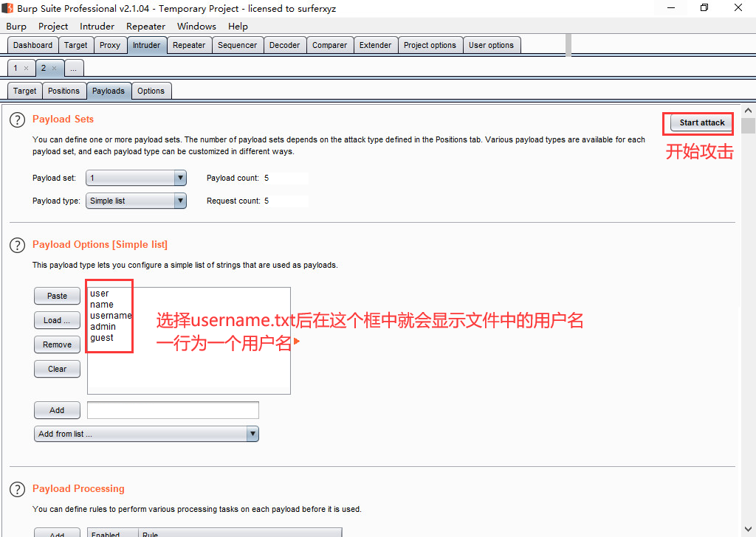756x537 pixels.
Task: Click the Load ... button
Action: coord(58,320)
